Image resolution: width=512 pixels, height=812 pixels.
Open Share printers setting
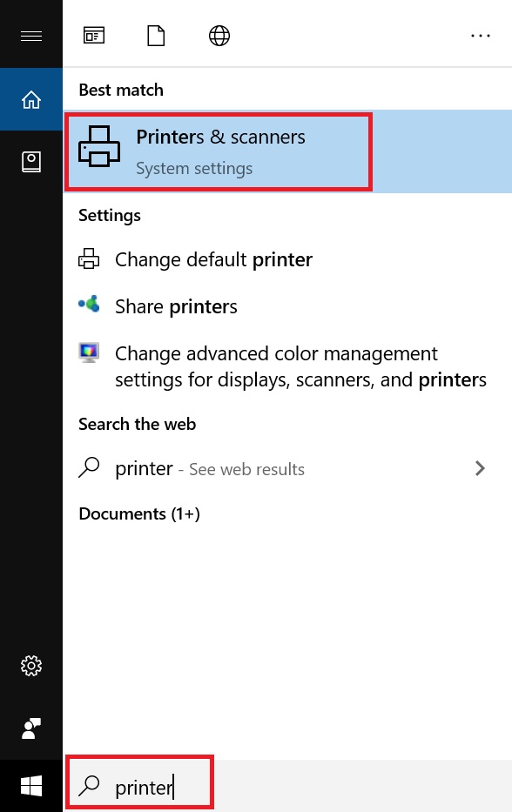click(x=287, y=306)
